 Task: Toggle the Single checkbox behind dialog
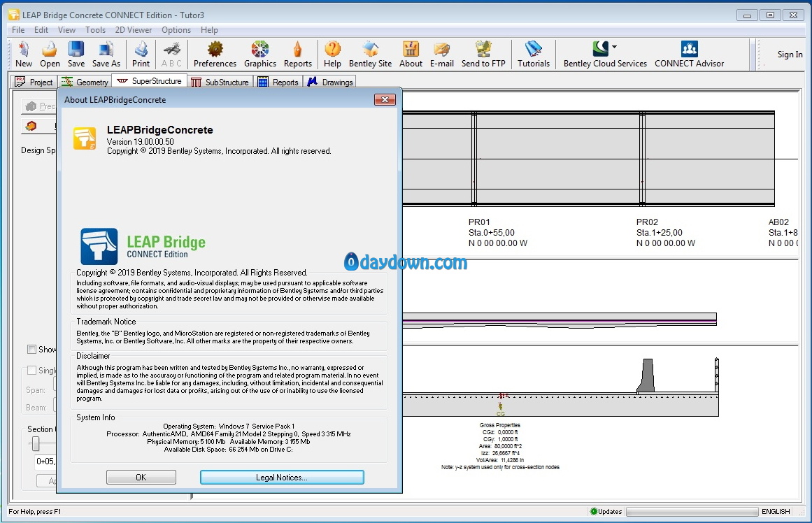coord(31,371)
